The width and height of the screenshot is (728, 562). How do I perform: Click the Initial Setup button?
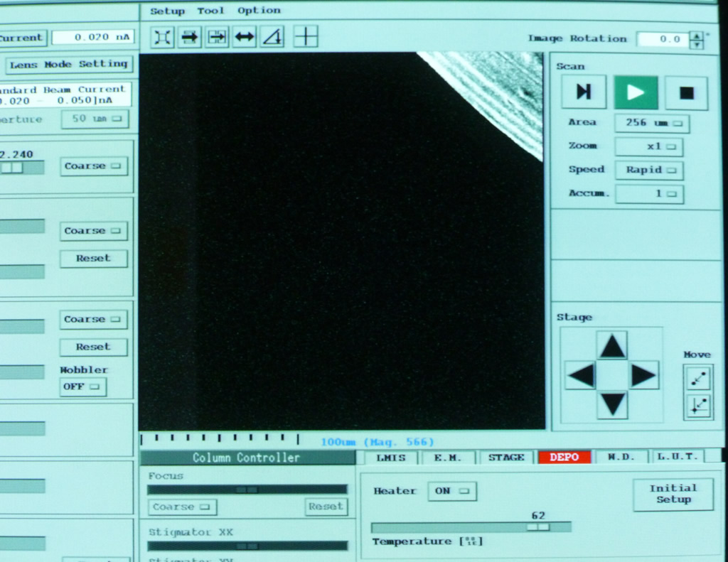click(673, 494)
